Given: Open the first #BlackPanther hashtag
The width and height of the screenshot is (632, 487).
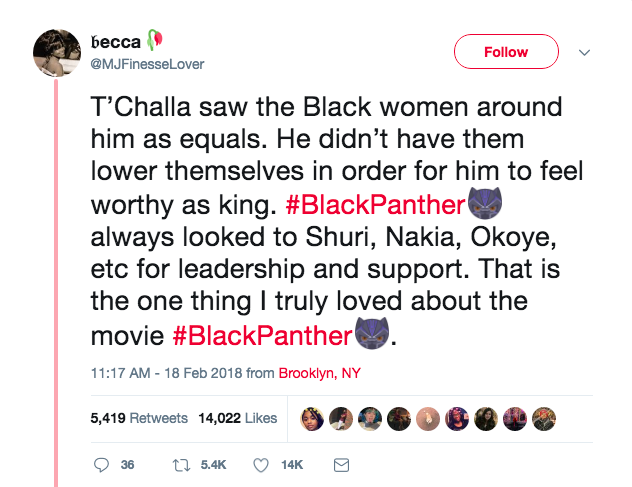Looking at the screenshot, I should point(376,207).
